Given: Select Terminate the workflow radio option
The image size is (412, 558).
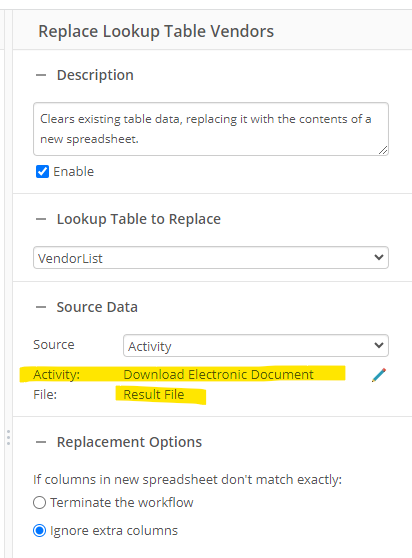Looking at the screenshot, I should (x=39, y=503).
